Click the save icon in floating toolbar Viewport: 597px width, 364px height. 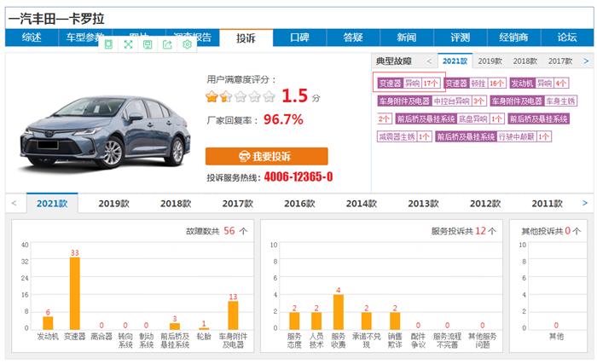(148, 44)
